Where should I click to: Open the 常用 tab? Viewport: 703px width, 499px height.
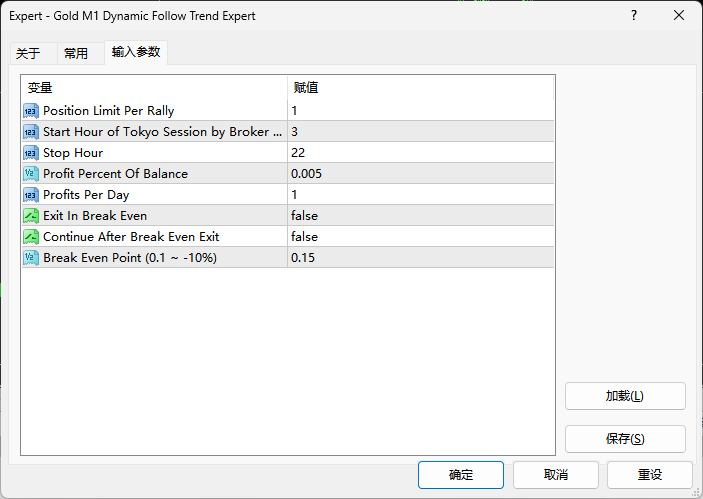(76, 54)
